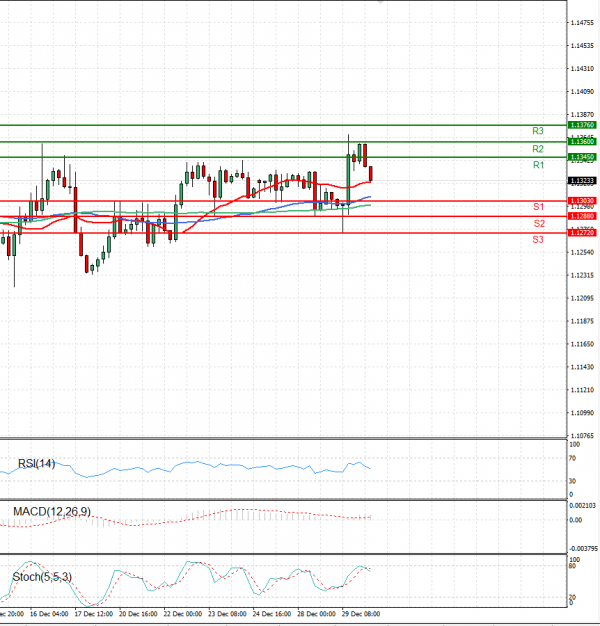The width and height of the screenshot is (600, 626).
Task: Select the S2 support level label
Action: (538, 223)
